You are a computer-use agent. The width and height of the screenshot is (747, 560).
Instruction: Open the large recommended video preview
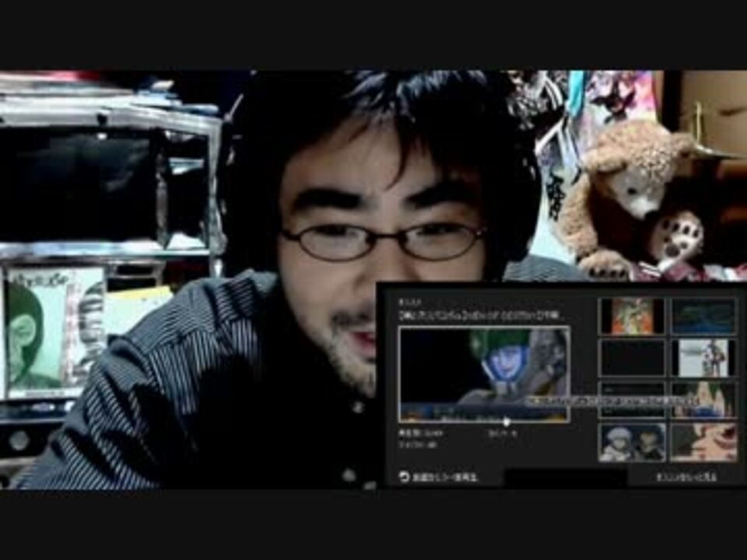[484, 374]
